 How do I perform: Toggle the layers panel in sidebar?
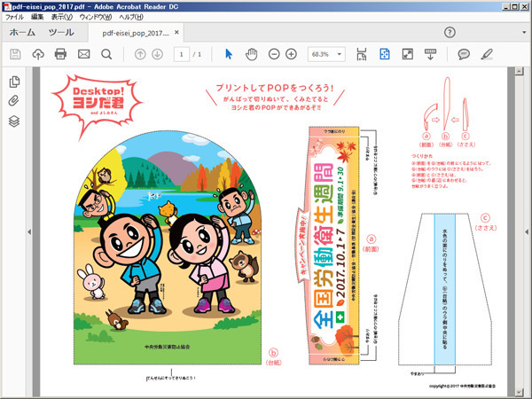14,121
